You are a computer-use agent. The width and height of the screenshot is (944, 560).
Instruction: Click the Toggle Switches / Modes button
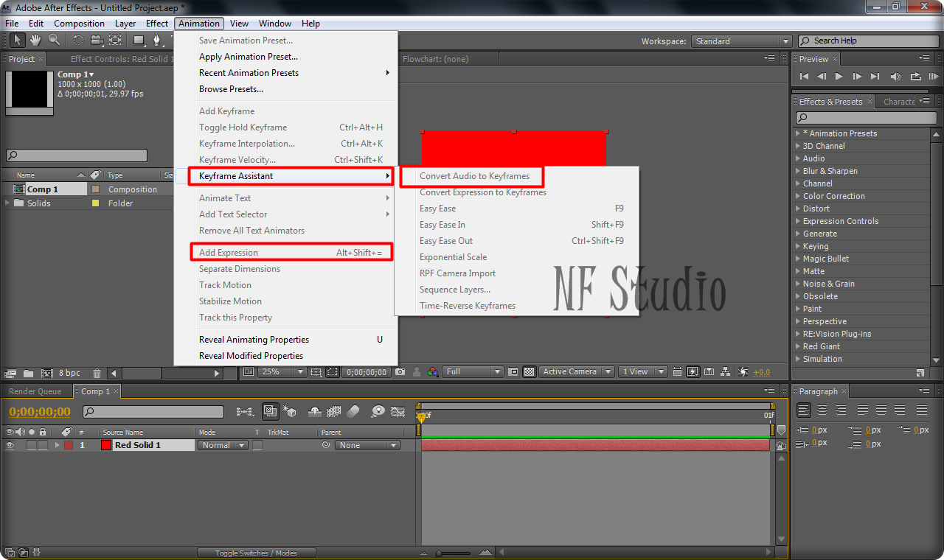(x=256, y=553)
